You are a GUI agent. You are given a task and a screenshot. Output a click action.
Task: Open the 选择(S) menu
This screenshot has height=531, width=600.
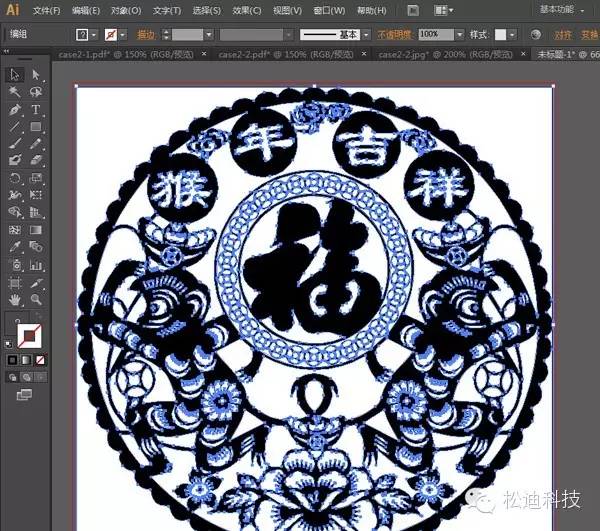tap(207, 10)
